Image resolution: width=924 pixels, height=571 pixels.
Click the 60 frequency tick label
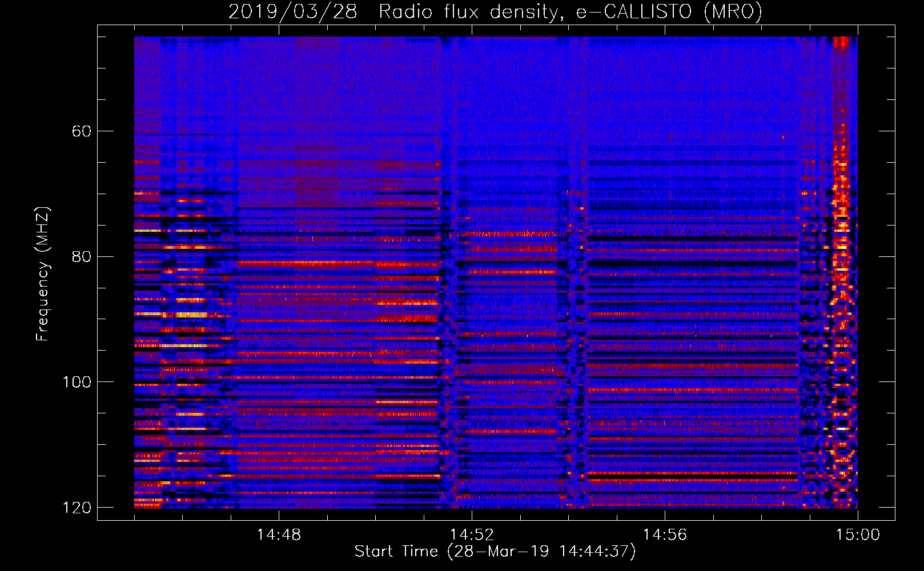pos(82,131)
